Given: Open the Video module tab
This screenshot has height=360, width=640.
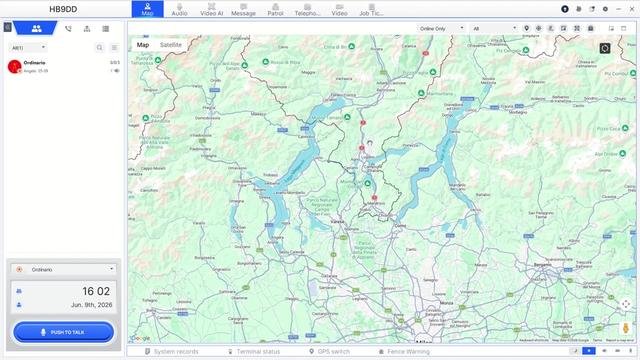Looking at the screenshot, I should click(339, 9).
